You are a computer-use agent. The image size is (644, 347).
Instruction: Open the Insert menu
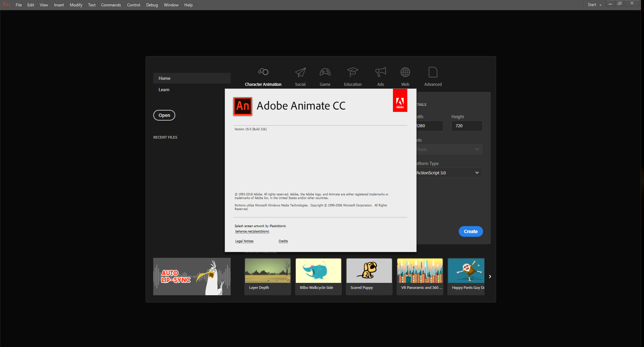[59, 5]
